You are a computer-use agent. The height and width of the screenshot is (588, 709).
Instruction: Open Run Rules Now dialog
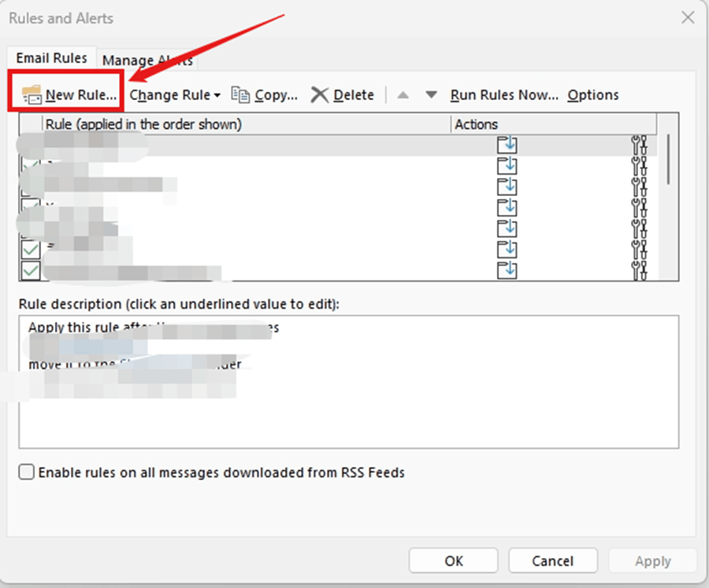(x=504, y=95)
